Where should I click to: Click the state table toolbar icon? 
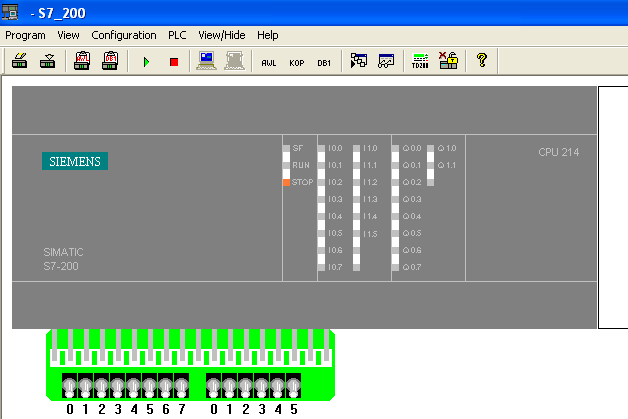pos(358,61)
